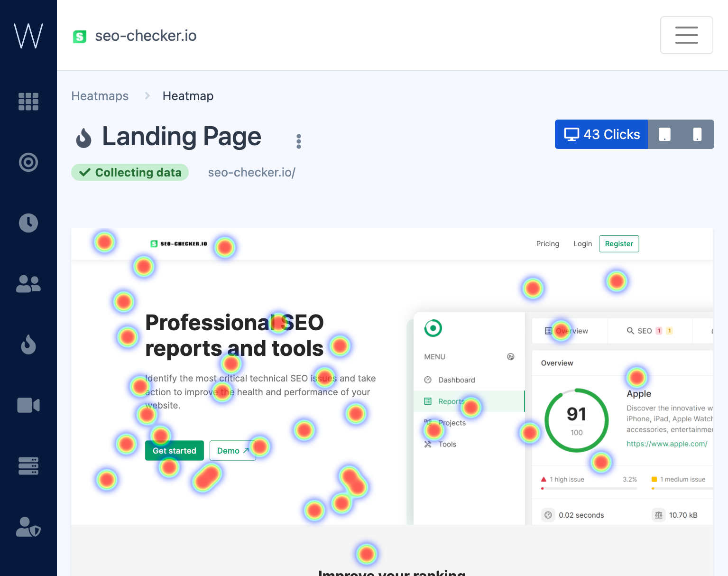Click the W logo at top left
The image size is (728, 576).
pos(28,35)
